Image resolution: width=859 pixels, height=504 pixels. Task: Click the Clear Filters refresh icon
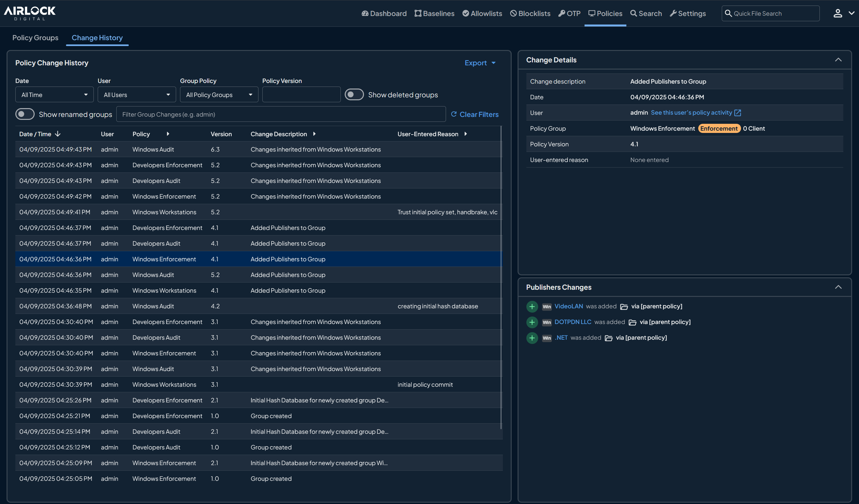[x=454, y=114]
